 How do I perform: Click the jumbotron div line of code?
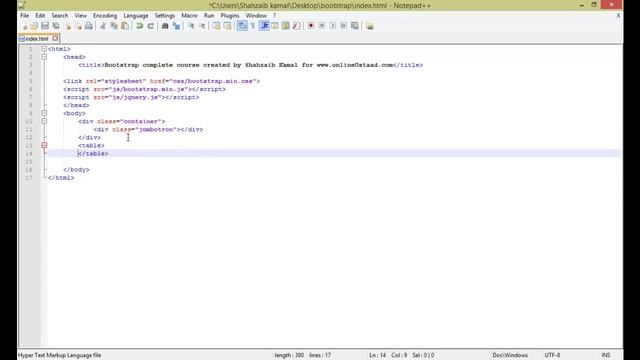coord(148,129)
